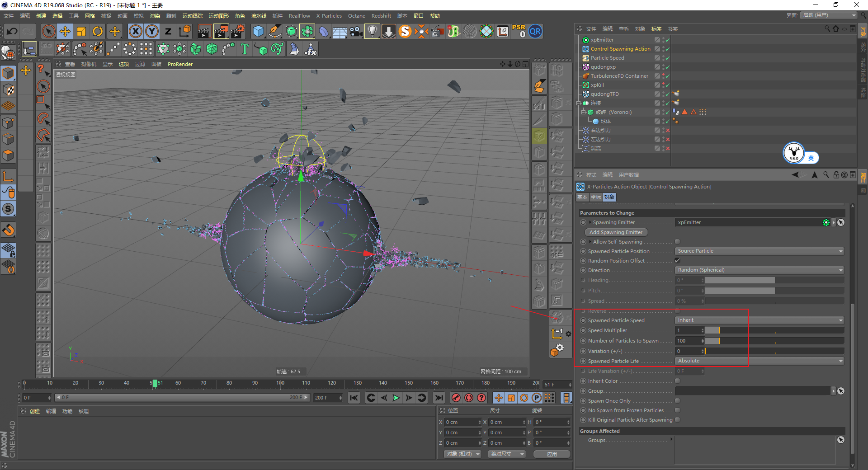
Task: Click the Camera object icon
Action: 356,31
